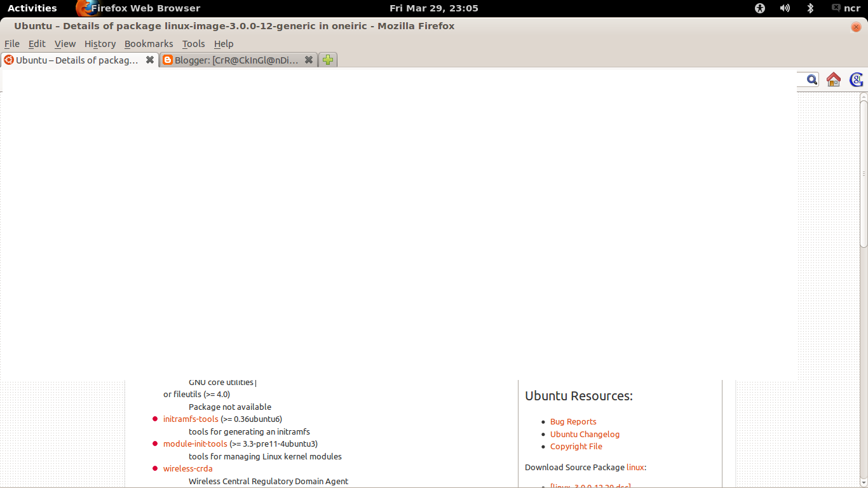Click the volume icon in the top panel

785,8
